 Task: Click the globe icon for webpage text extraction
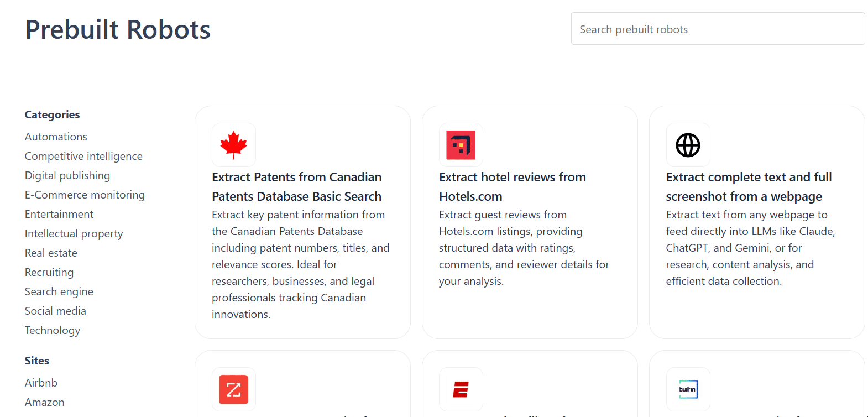(x=688, y=145)
